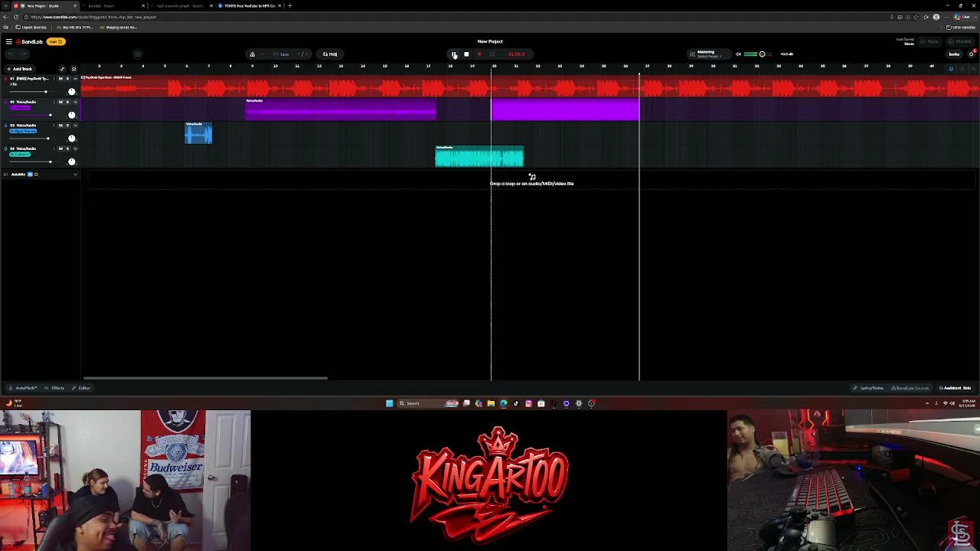Solo track 04 Voice/Audio

coord(67,148)
